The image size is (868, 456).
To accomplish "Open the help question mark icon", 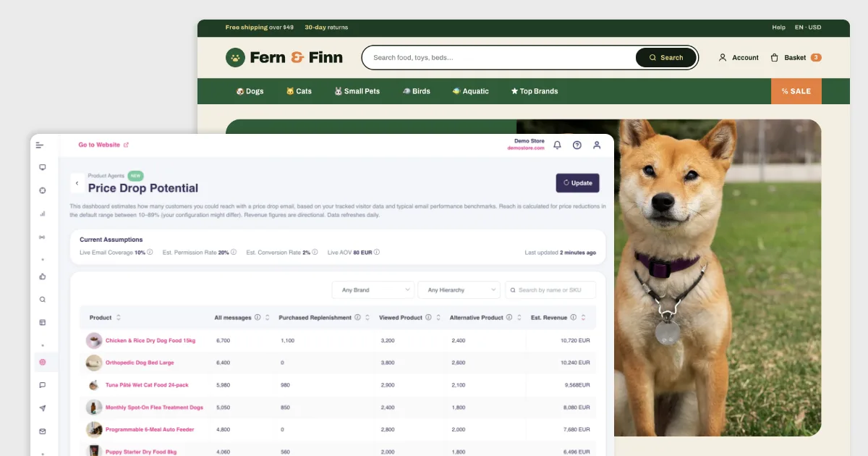I will click(x=577, y=145).
